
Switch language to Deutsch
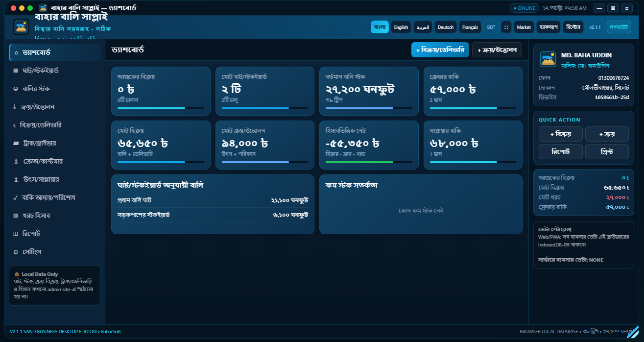point(446,27)
